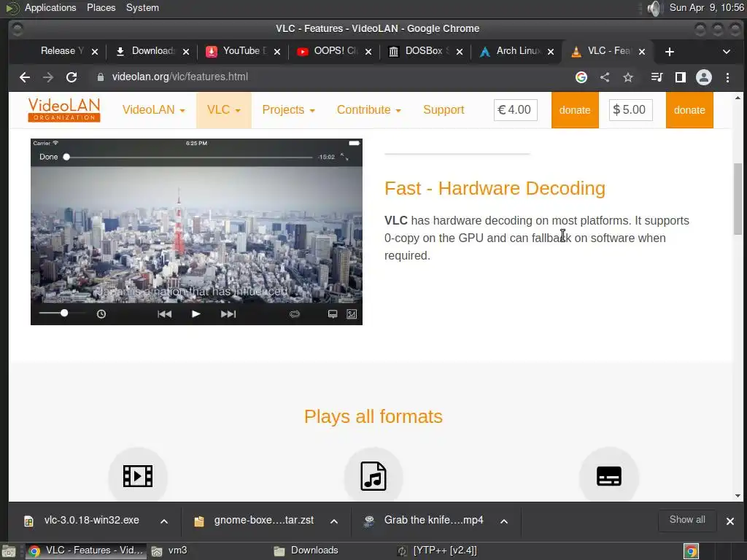
Task: Open the Applications menu
Action: (x=50, y=8)
